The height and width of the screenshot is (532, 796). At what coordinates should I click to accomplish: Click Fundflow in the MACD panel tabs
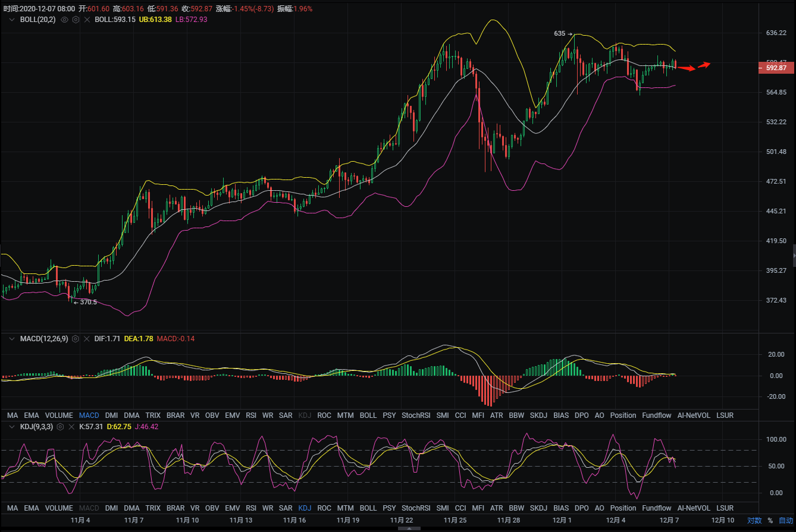click(656, 415)
